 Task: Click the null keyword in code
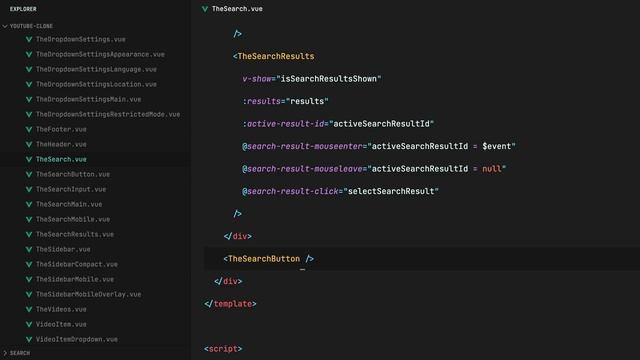pos(492,169)
